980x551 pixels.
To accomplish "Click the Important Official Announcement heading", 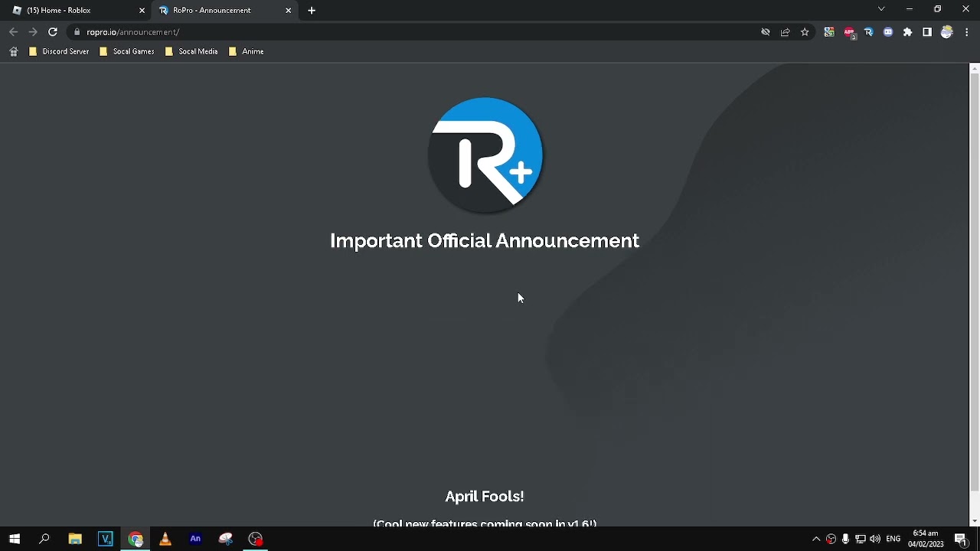I will 485,241.
